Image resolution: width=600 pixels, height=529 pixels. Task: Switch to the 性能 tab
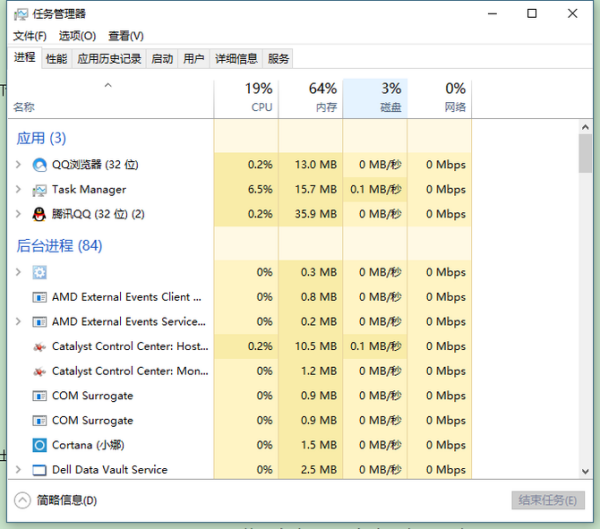pyautogui.click(x=56, y=59)
